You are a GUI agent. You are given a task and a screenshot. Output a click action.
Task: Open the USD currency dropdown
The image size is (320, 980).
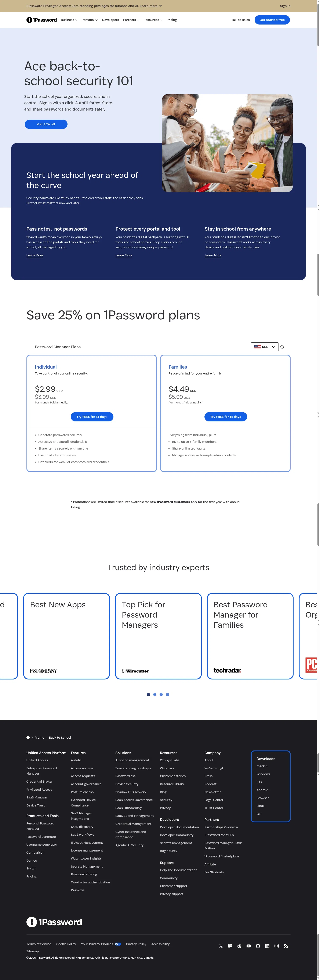pos(265,347)
